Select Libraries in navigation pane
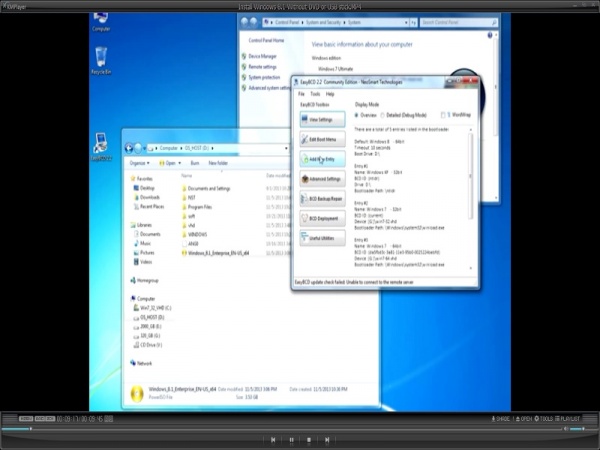Viewport: 600px width, 450px height. 141,225
